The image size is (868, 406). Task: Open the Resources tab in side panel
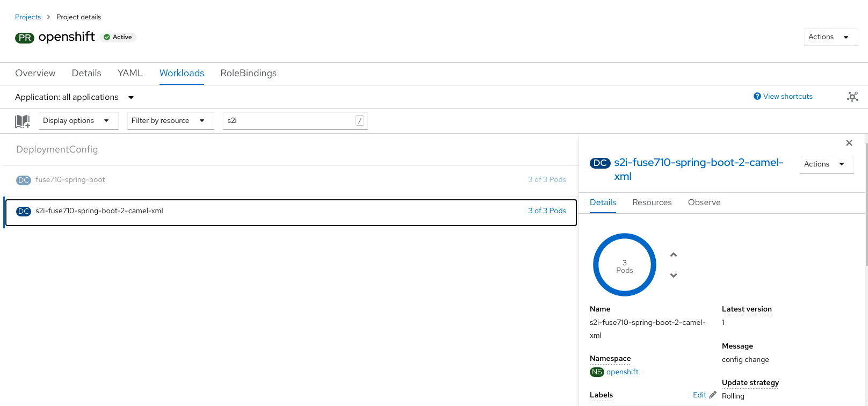tap(652, 202)
